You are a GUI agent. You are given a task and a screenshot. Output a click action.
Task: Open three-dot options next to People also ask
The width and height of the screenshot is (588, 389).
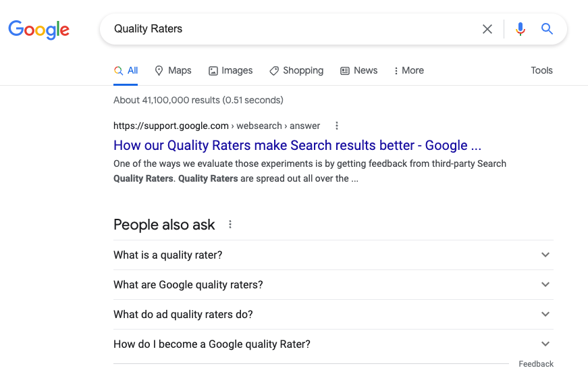click(x=230, y=224)
